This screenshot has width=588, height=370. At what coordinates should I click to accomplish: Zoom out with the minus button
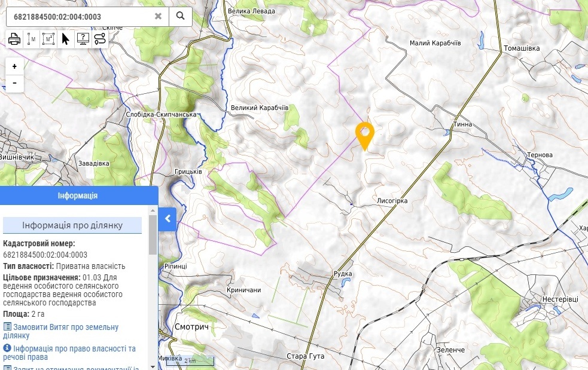tap(14, 83)
